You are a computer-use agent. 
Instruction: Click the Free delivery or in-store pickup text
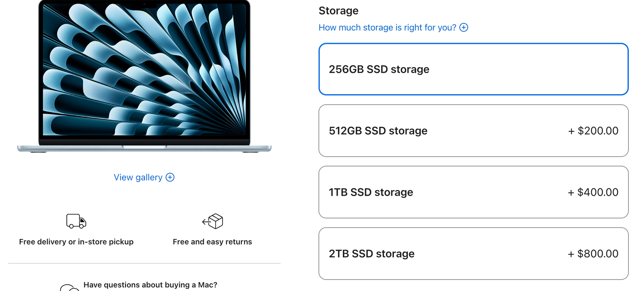click(x=76, y=241)
